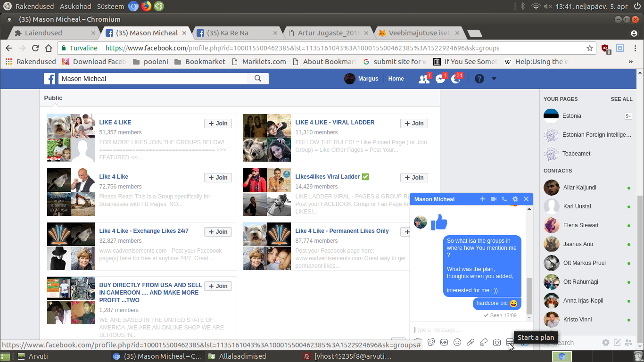644x362 pixels.
Task: Attach a file with paperclip icon
Action: pos(471,343)
